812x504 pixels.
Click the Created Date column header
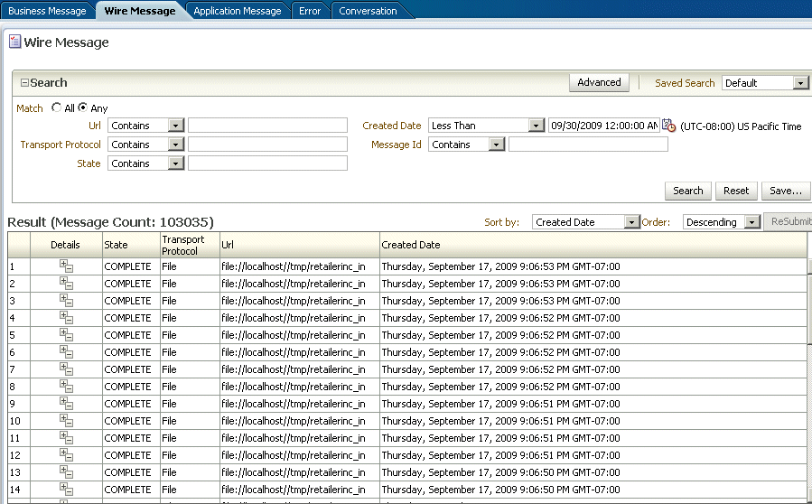click(593, 245)
